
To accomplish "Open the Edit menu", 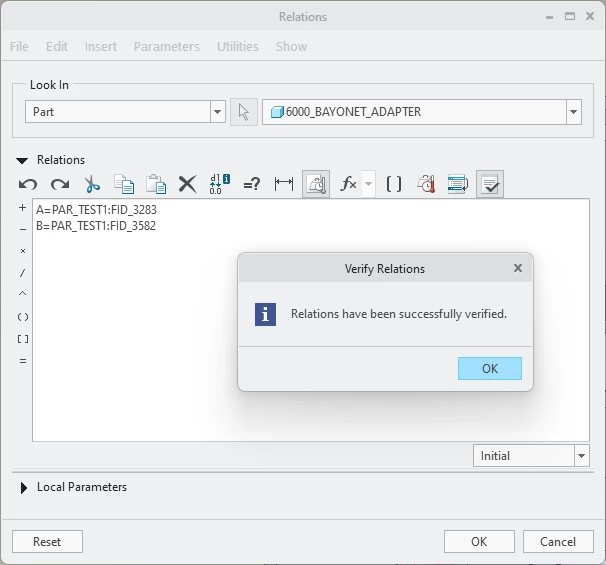I will (x=57, y=46).
